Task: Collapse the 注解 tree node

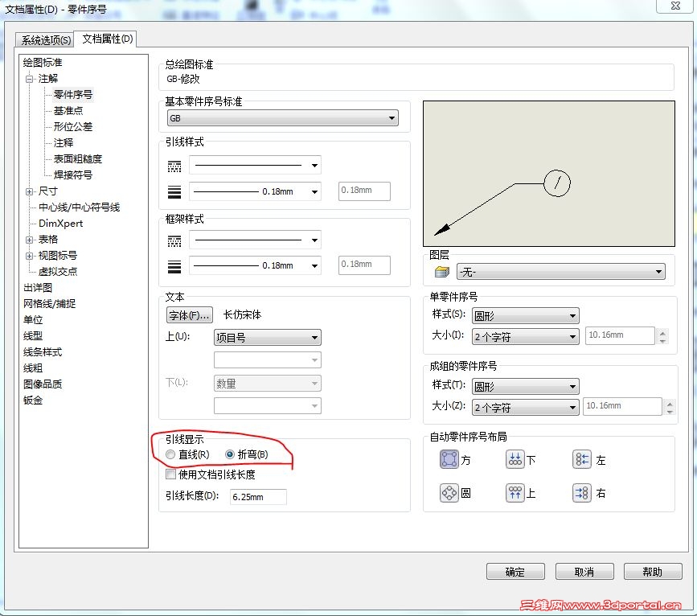Action: tap(29, 79)
